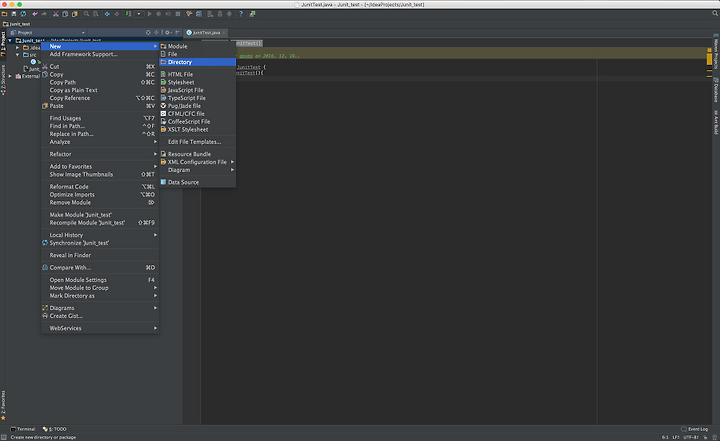Open the Structure side tool tab
Viewport: 720px width, 441px height.
[x=3, y=79]
